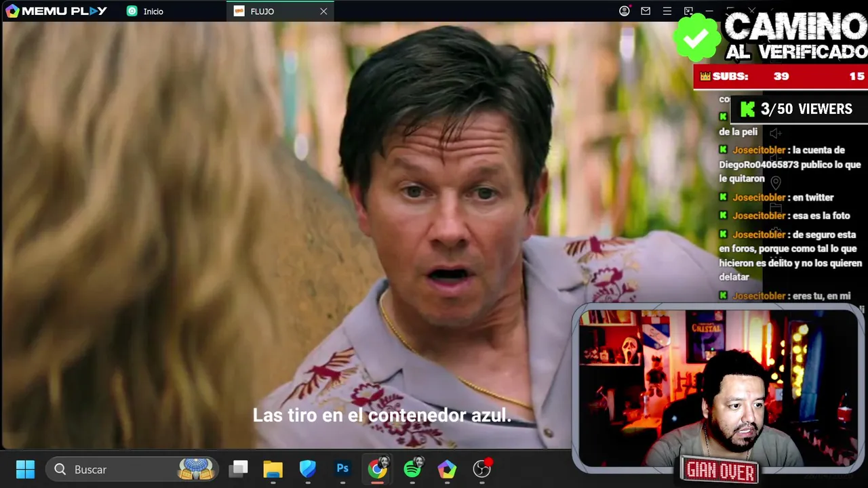Click the '3/50 VIEWERS' counter text
This screenshot has height=488, width=868.
(x=806, y=109)
